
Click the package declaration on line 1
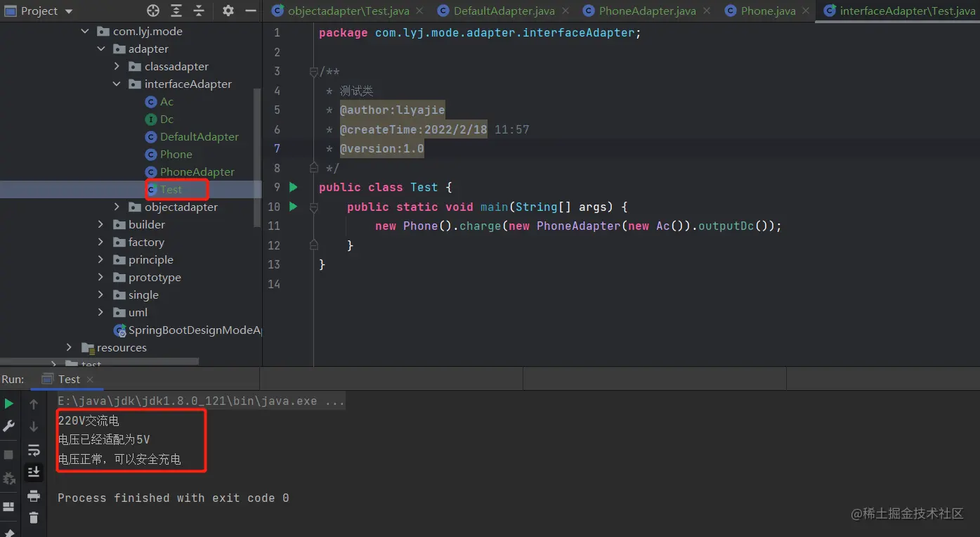[x=480, y=32]
